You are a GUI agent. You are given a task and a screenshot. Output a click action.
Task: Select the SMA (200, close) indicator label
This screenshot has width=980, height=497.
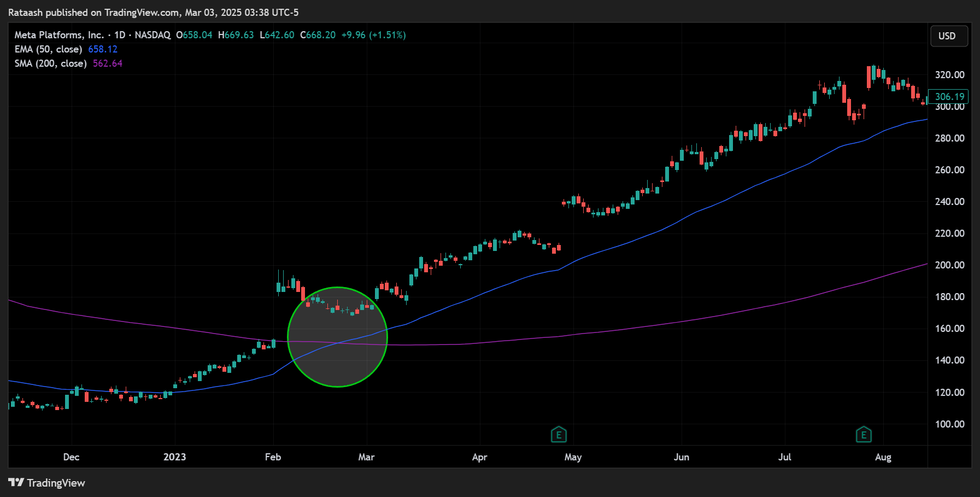(x=50, y=63)
